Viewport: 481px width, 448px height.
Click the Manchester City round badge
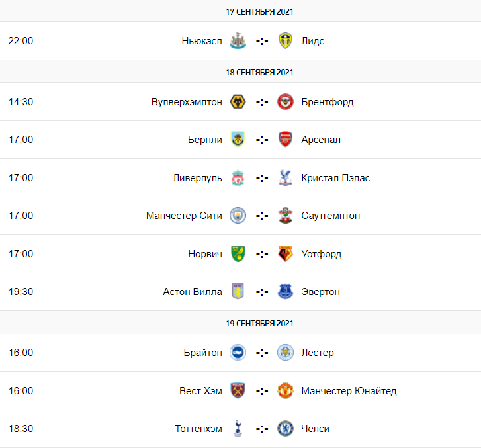[238, 216]
